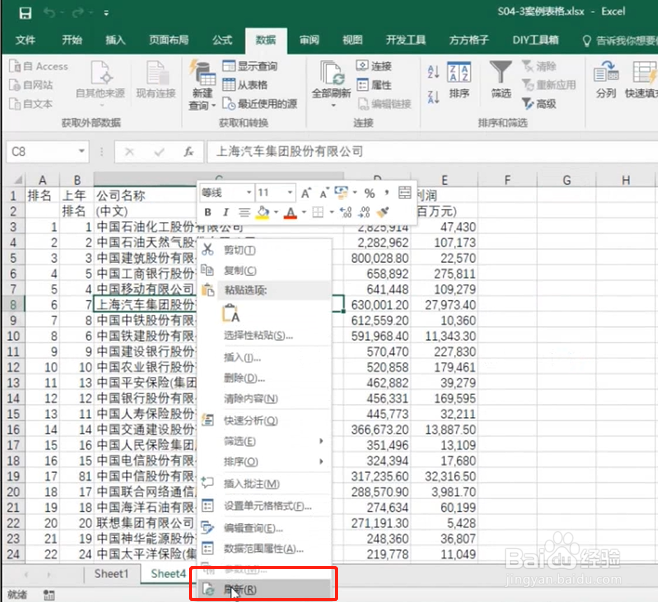Click 从表格 in the ribbon
The height and width of the screenshot is (602, 658).
pyautogui.click(x=245, y=85)
